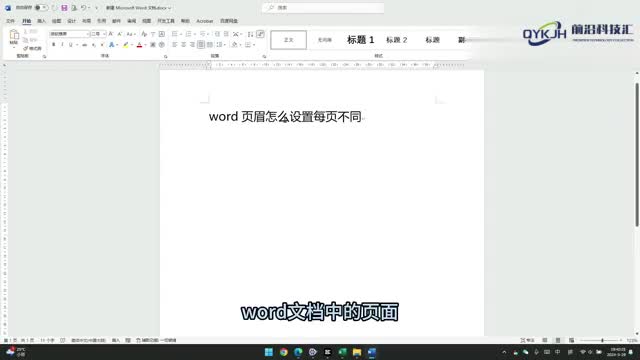Click the Undo arrow icon
This screenshot has width=640, height=360.
tap(83, 8)
